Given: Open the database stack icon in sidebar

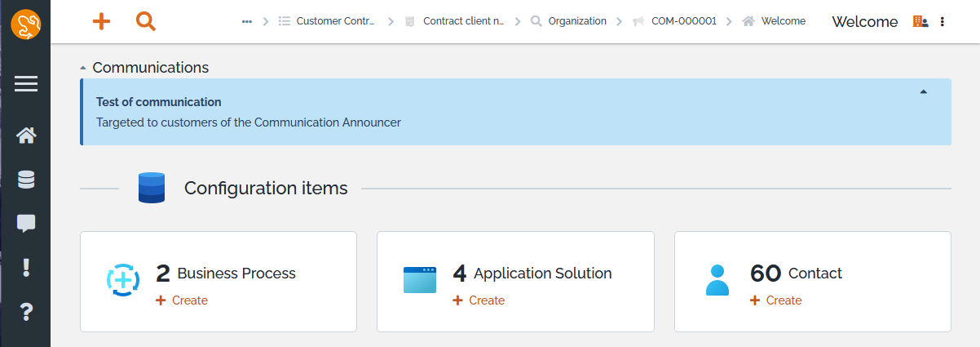Looking at the screenshot, I should 26,180.
